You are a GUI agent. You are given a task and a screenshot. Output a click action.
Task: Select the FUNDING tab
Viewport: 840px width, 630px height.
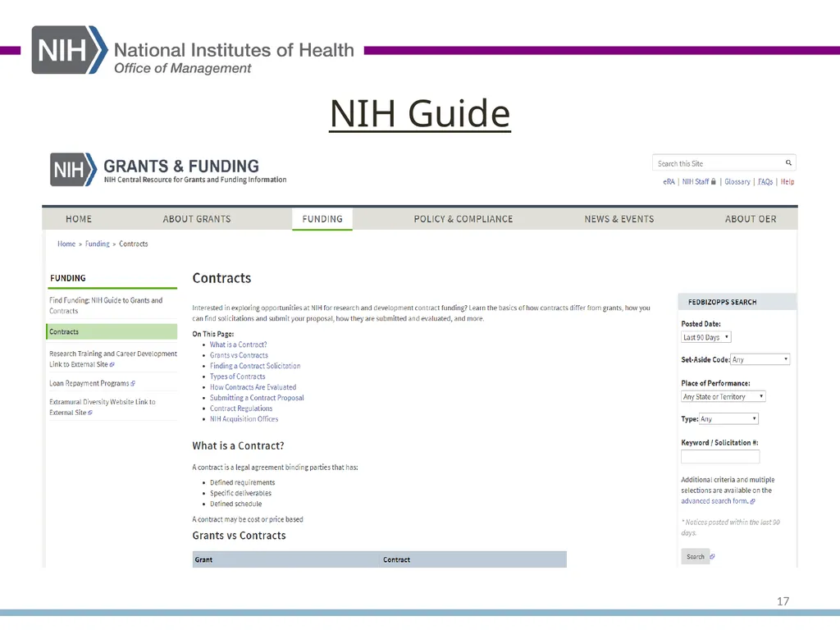[x=322, y=219]
